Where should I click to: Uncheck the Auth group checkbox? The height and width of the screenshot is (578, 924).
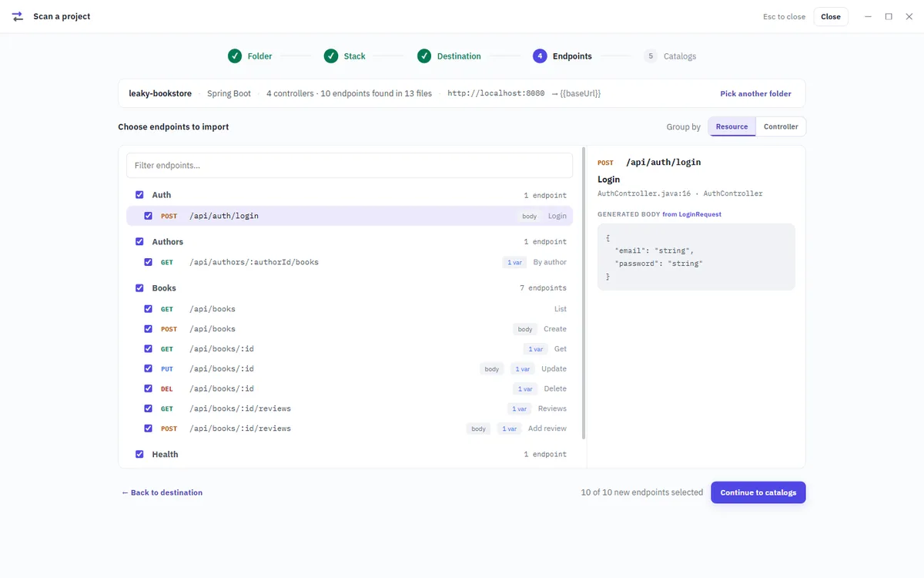point(139,195)
